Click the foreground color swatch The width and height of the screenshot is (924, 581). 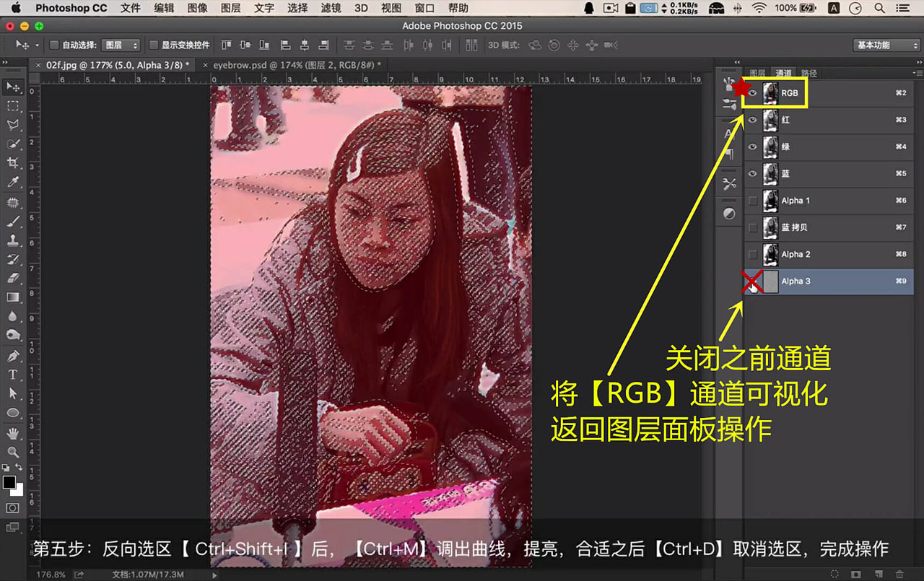coord(9,482)
